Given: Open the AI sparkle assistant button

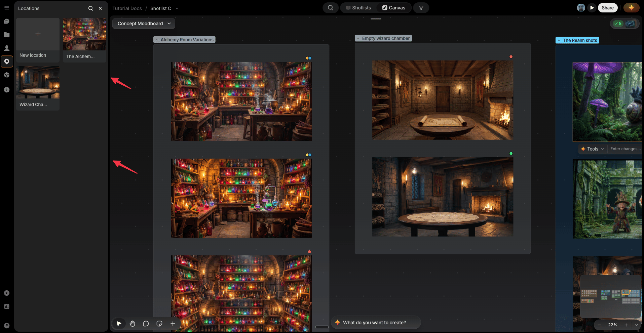Looking at the screenshot, I should point(631,8).
